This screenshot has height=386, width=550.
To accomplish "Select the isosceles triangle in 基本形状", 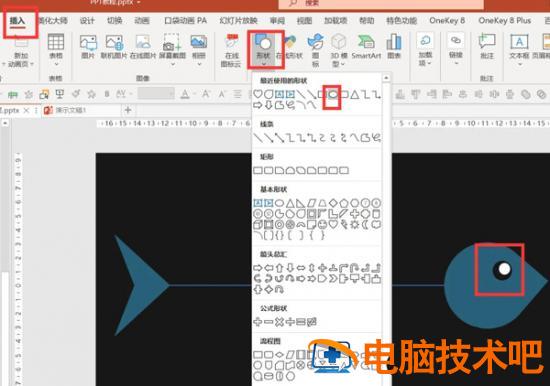I will click(290, 203).
